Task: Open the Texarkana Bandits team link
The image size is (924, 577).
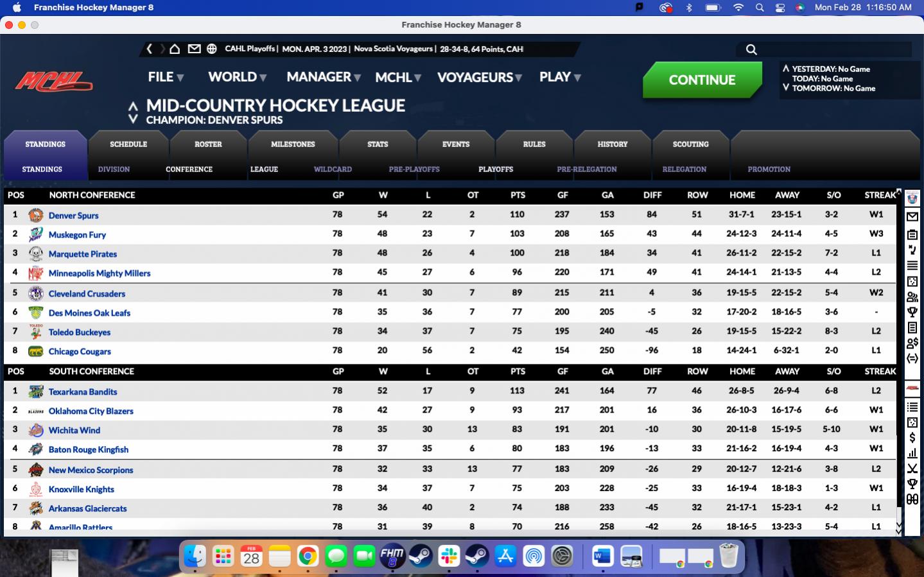Action: pos(83,392)
